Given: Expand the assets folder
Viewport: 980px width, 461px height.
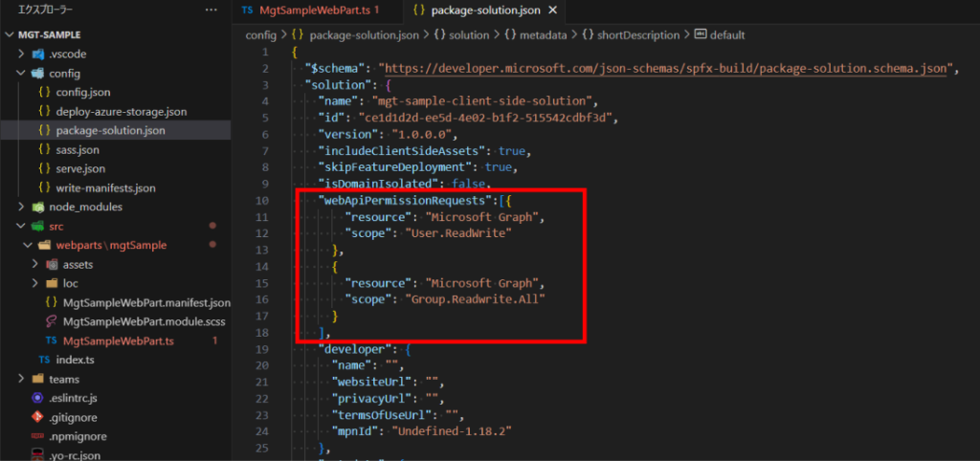Looking at the screenshot, I should point(35,264).
